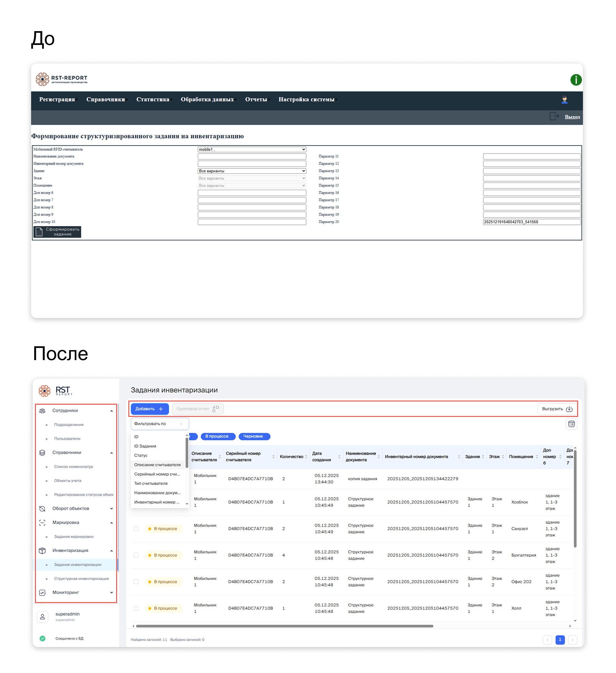The width and height of the screenshot is (616, 673).
Task: Check the Санузел row checkbox
Action: click(136, 529)
